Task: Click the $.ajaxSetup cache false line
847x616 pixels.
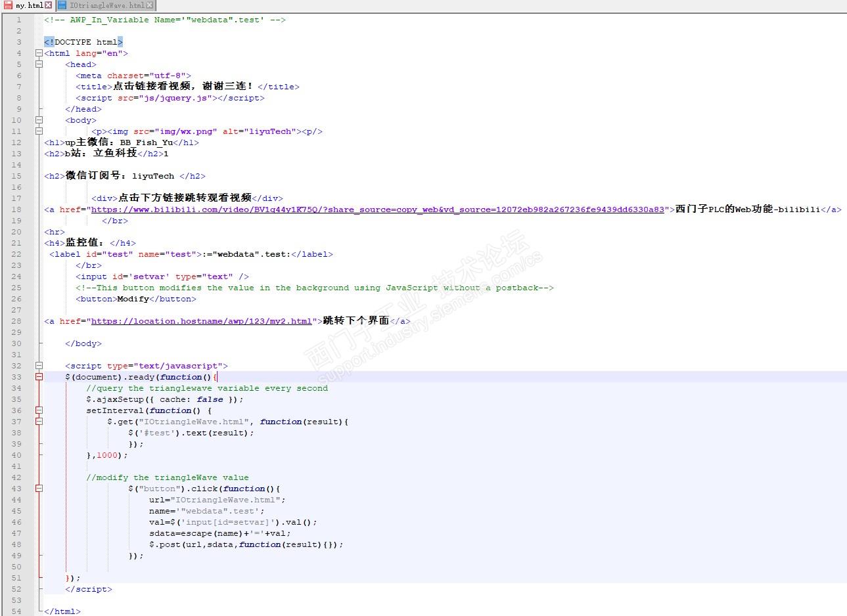Action: [x=165, y=399]
